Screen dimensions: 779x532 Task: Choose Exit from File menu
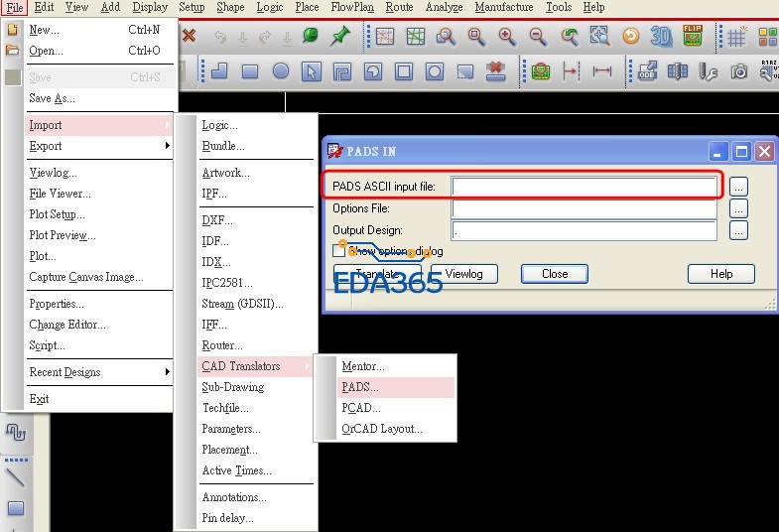point(40,399)
